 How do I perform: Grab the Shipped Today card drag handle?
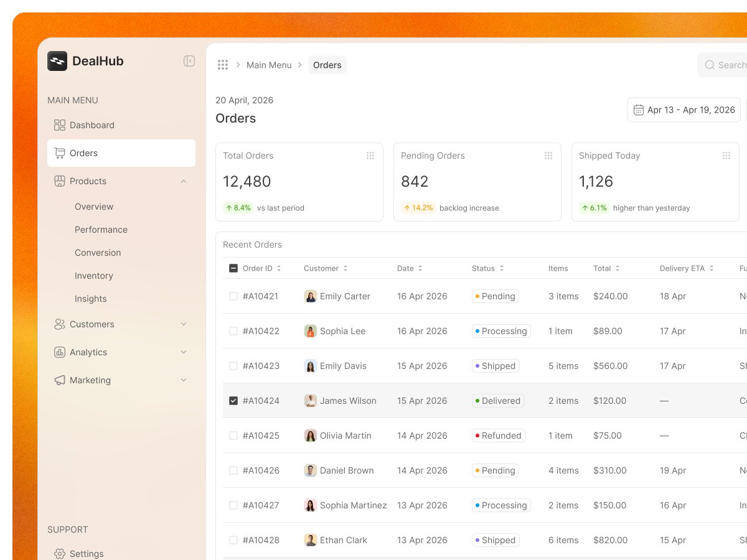point(726,156)
